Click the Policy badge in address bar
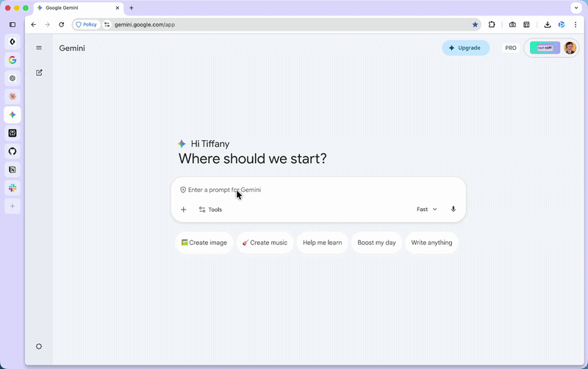 pyautogui.click(x=86, y=25)
